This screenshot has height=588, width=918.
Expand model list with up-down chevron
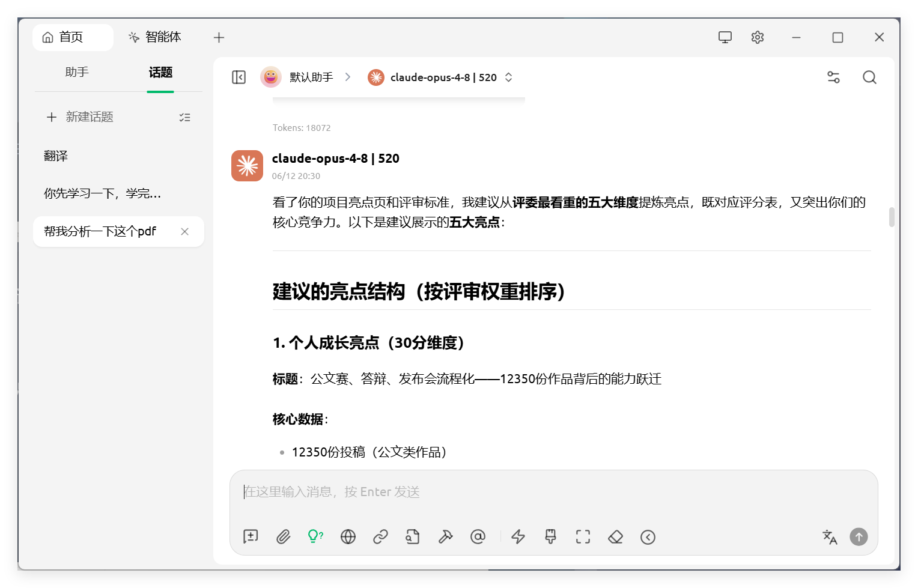coord(509,77)
